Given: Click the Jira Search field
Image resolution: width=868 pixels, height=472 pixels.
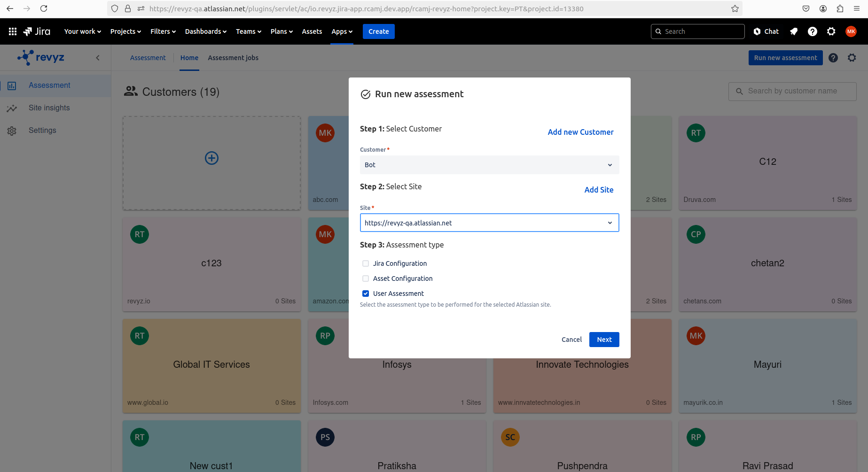Looking at the screenshot, I should 698,31.
